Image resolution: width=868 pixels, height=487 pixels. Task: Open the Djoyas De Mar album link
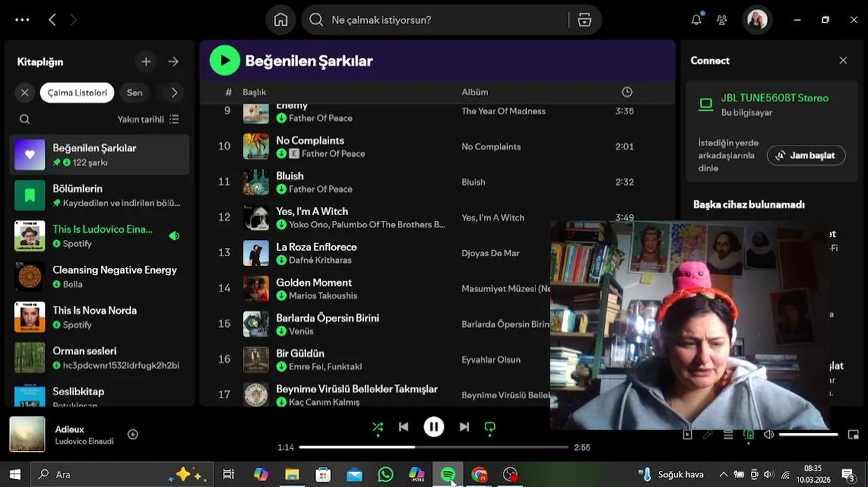click(490, 253)
